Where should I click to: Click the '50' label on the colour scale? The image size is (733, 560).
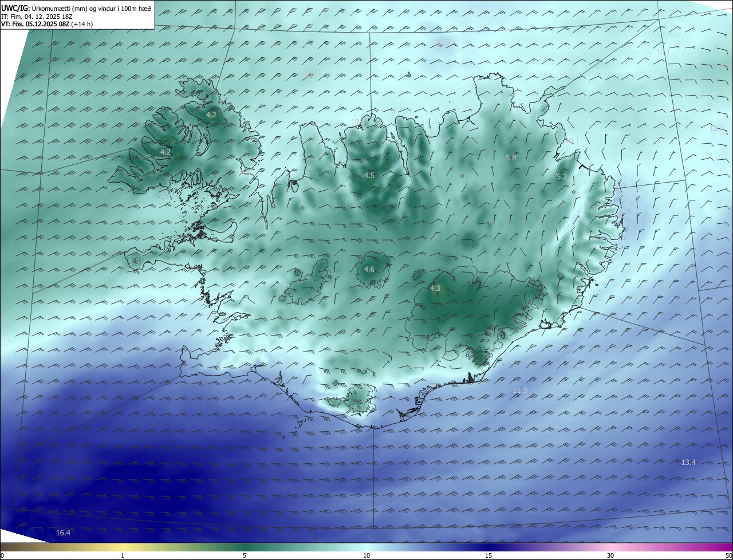pos(728,555)
